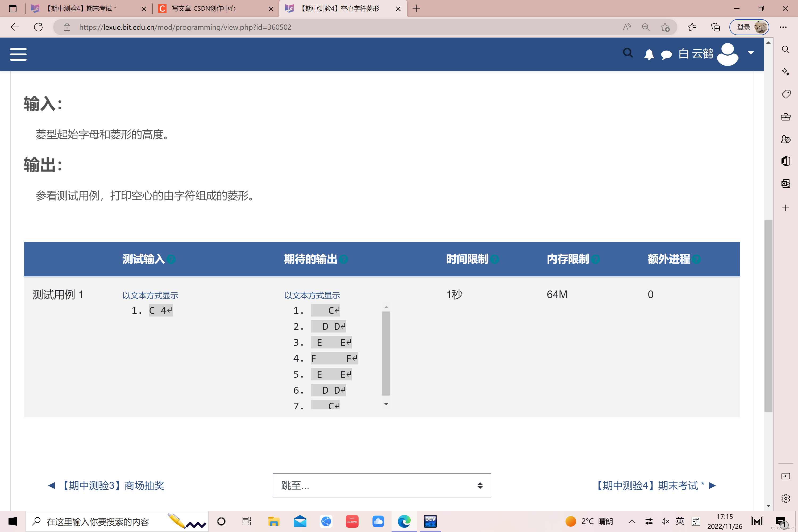Toggle the muted speaker volume icon
Screen dimensions: 798x532
665,521
